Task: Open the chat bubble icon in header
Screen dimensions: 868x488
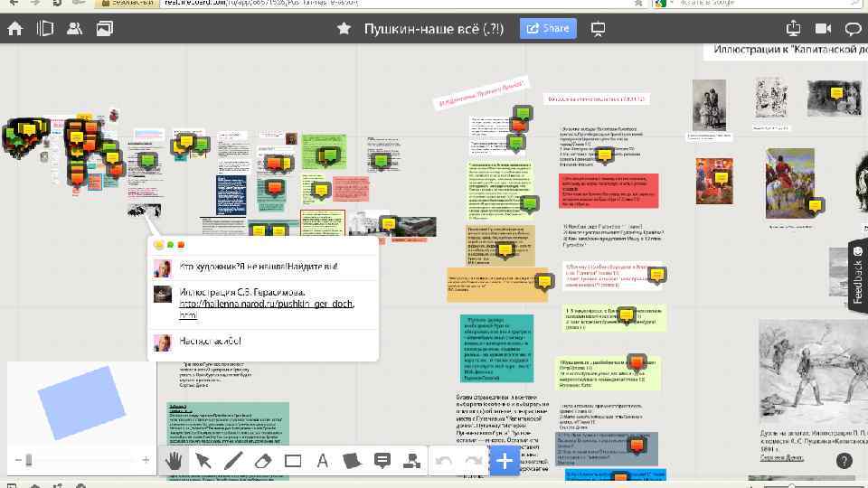Action: (853, 29)
